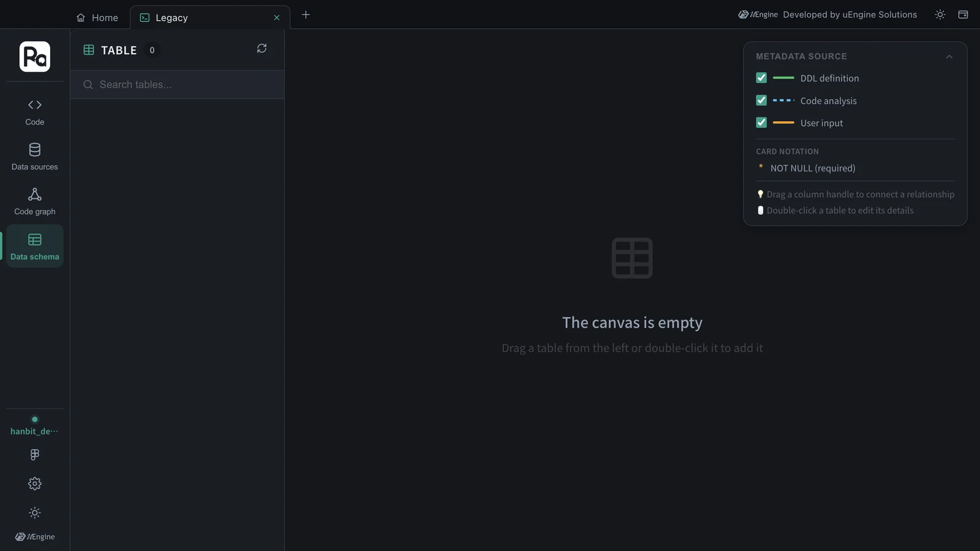Open settings gear in sidebar
The width and height of the screenshot is (980, 551).
point(35,484)
